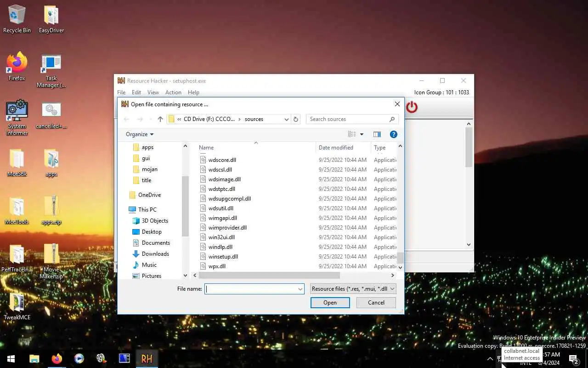
Task: Refresh the sources folder listing
Action: coord(296,119)
